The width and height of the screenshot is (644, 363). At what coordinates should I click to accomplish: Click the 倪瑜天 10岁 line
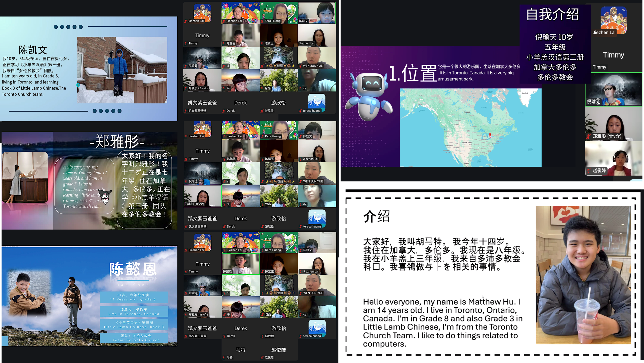554,37
